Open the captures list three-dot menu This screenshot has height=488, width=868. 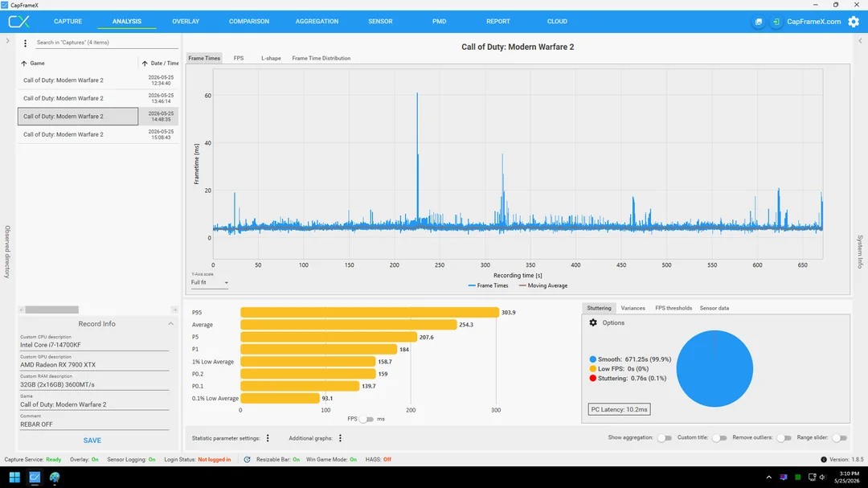tap(25, 43)
